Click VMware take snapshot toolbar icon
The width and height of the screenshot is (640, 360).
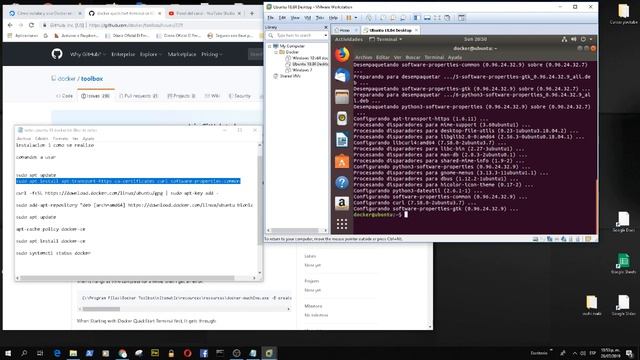click(x=383, y=18)
